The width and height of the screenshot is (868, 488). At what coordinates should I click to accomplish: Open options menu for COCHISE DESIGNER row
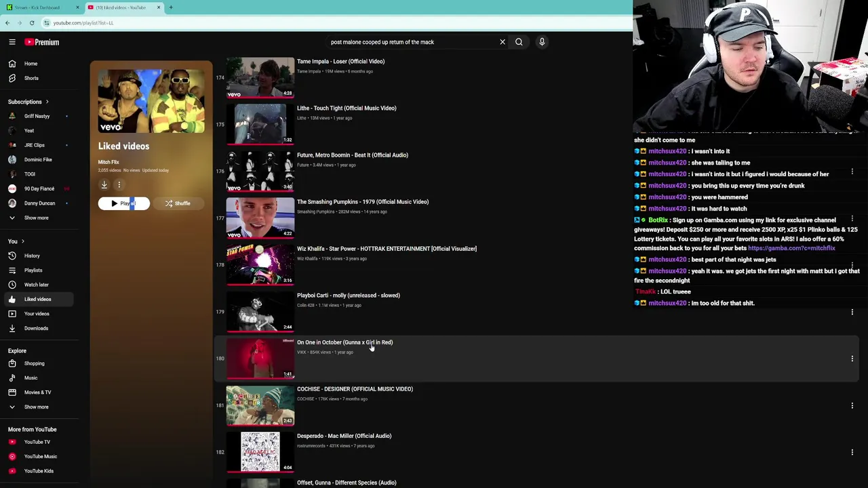[852, 405]
